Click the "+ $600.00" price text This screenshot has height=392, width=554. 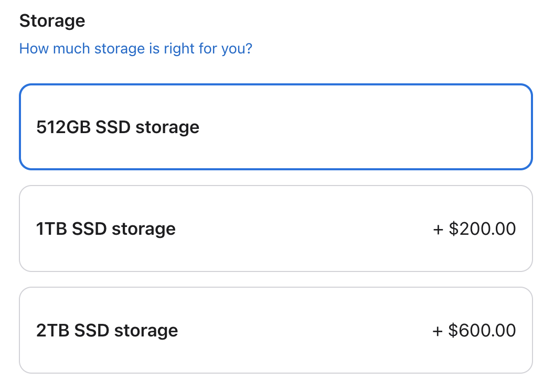point(474,330)
